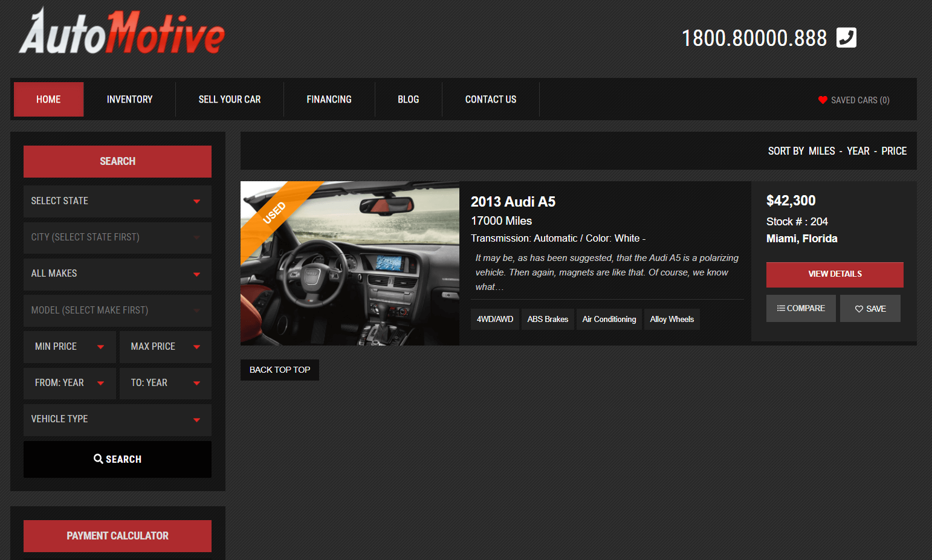Open the To: Year dropdown
This screenshot has height=560, width=932.
(x=166, y=383)
